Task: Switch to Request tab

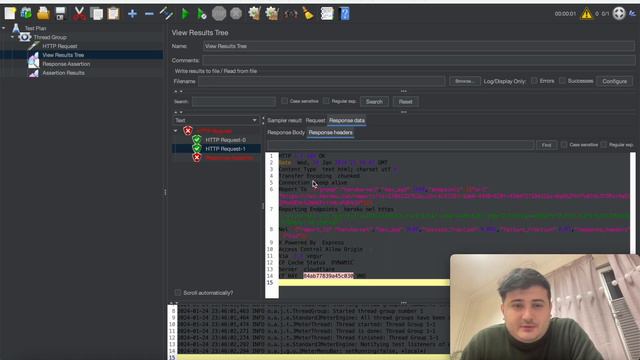Action: click(x=315, y=120)
